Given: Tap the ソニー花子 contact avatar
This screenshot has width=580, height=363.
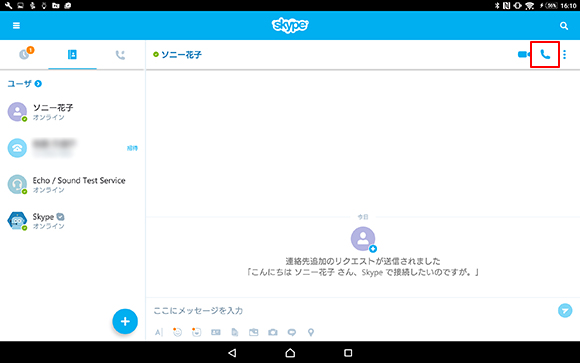Looking at the screenshot, I should pos(17,112).
